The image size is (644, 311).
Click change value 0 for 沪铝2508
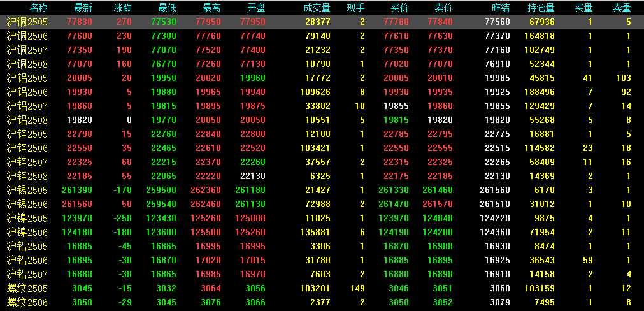(129, 120)
